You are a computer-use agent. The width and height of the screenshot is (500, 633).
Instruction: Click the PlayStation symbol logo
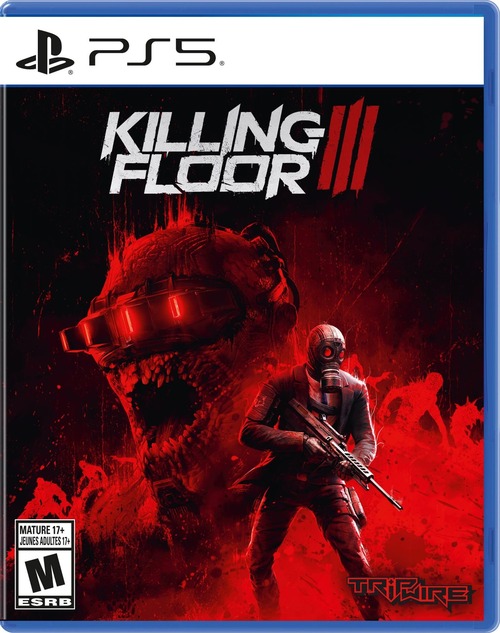[45, 52]
